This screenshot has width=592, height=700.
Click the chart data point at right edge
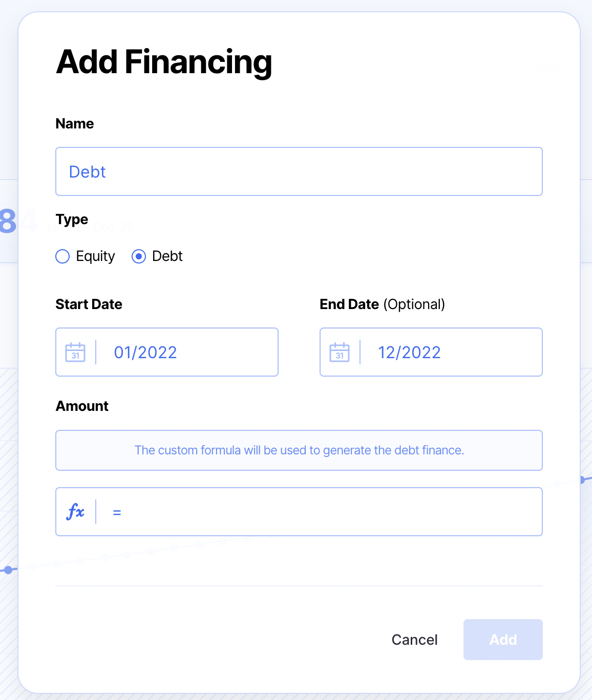(x=582, y=480)
